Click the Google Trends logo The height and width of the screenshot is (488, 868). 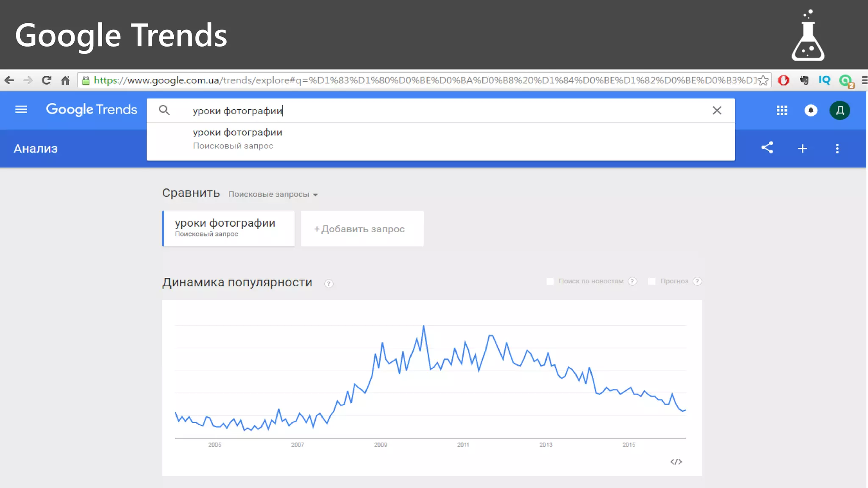(x=92, y=110)
